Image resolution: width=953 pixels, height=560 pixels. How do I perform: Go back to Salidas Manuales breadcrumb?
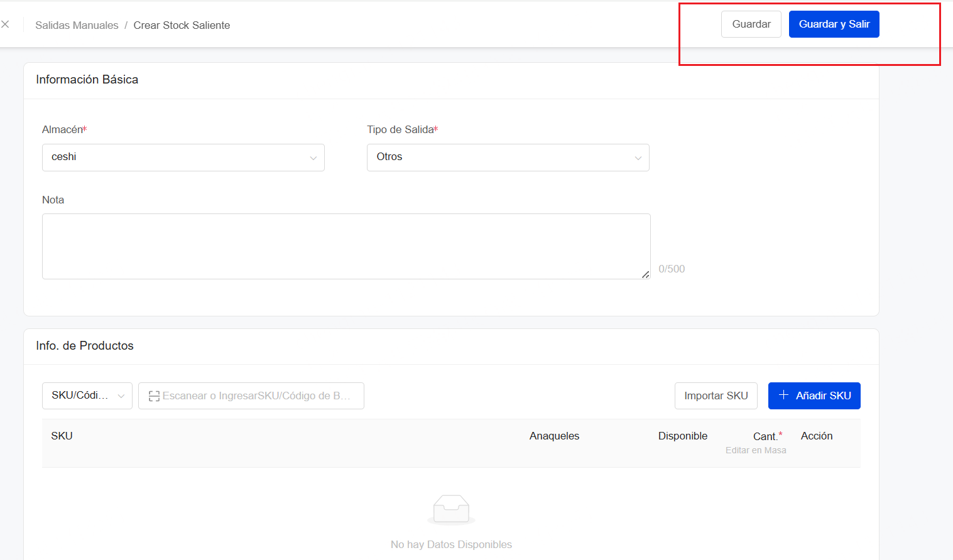point(77,25)
